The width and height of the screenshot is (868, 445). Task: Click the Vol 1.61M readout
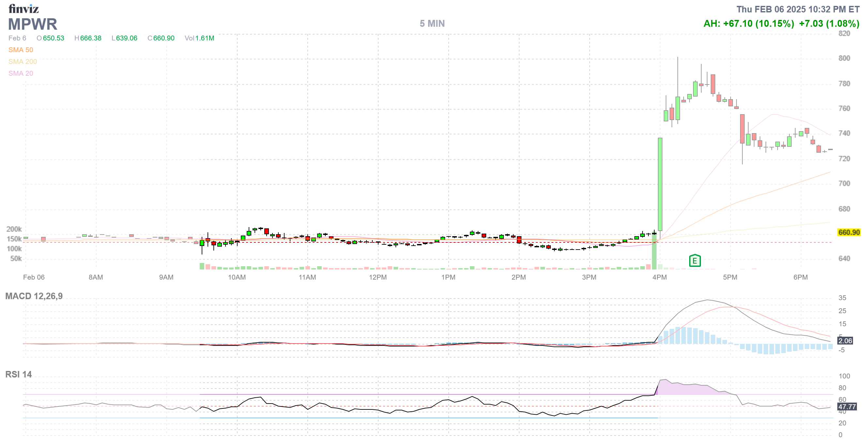click(x=199, y=38)
